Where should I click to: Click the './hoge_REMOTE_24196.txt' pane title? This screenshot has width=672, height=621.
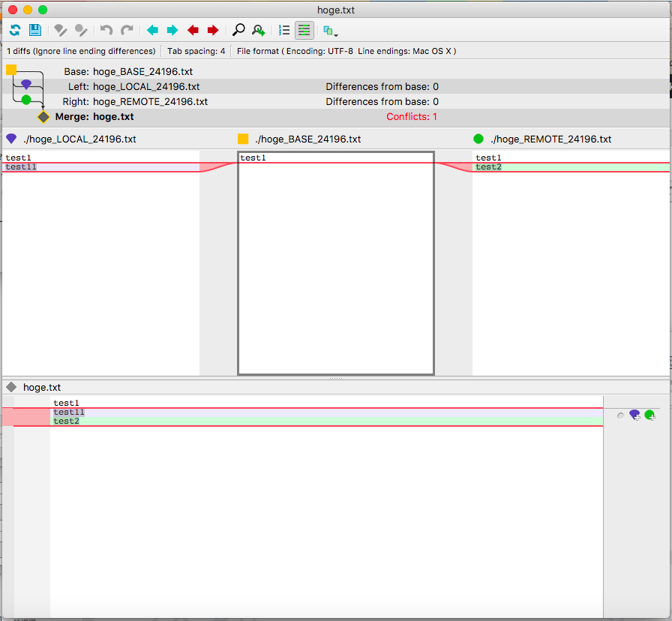(x=550, y=139)
